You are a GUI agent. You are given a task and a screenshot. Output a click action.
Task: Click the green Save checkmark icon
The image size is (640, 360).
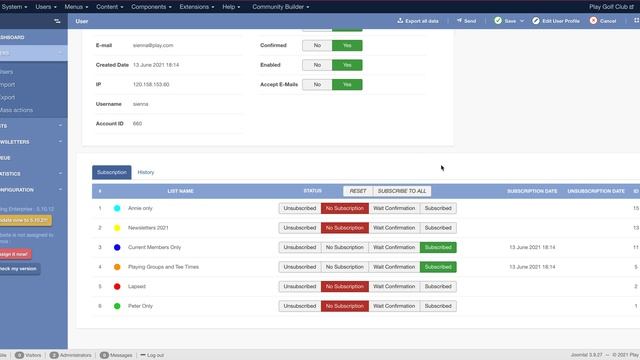(498, 20)
